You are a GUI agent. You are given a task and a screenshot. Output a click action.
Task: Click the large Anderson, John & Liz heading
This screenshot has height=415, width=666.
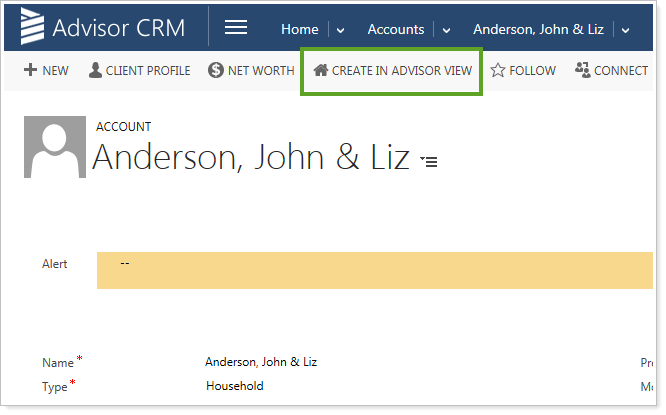251,158
